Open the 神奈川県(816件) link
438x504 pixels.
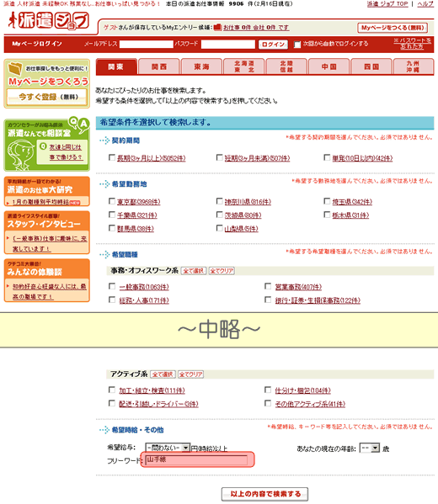tap(248, 202)
